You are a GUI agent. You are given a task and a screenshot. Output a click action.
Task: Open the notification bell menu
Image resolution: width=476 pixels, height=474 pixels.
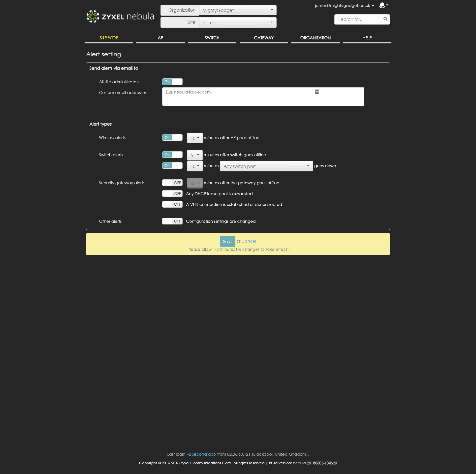tap(383, 5)
